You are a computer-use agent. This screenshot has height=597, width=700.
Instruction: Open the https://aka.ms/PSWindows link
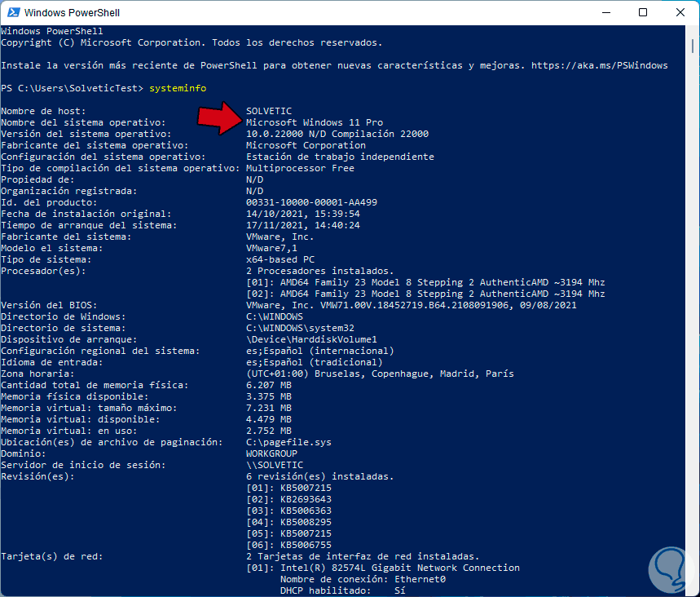pos(599,66)
